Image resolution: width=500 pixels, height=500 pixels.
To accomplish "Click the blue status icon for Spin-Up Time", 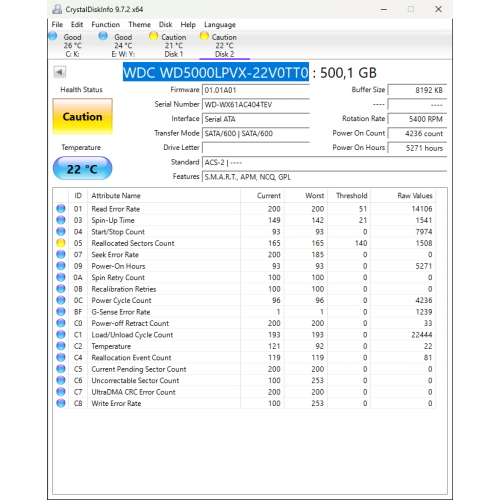I will click(x=61, y=220).
